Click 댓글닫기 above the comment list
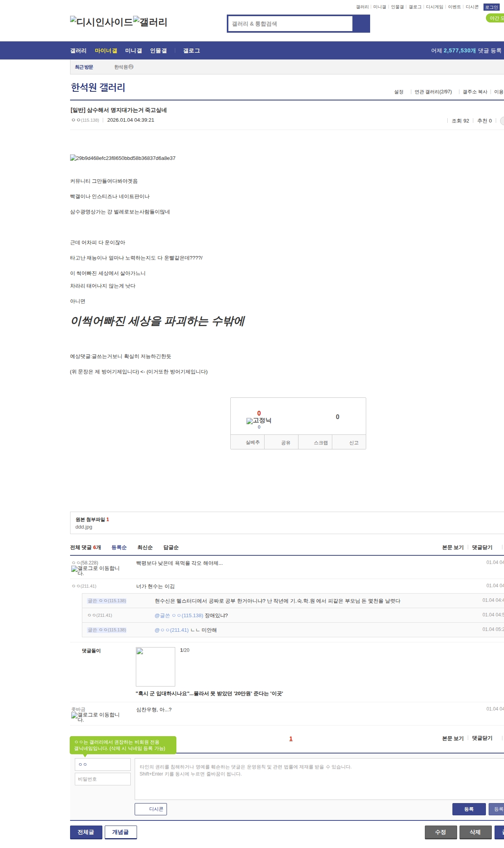Screen dimensions: 504x848 point(482,547)
